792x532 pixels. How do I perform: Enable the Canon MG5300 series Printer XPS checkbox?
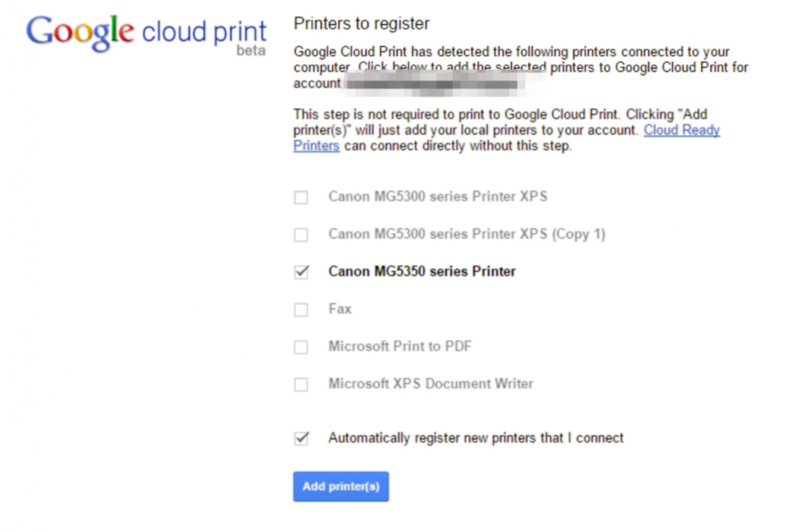[301, 197]
